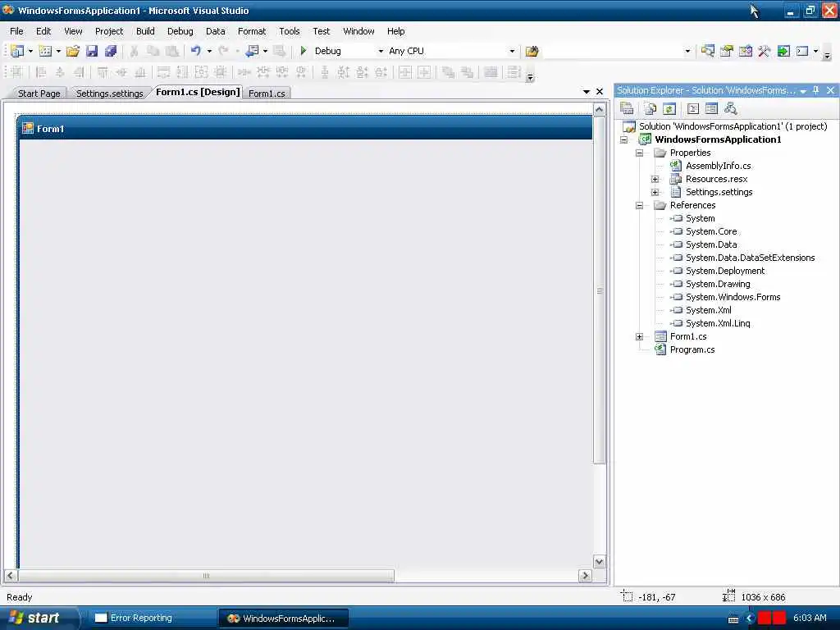Open the Properties Window toolbar icon
Screen dimensions: 840x630
pos(727,51)
